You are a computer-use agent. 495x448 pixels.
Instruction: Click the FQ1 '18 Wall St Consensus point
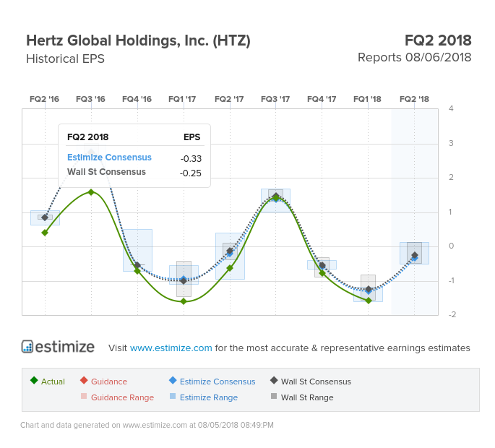click(x=369, y=289)
